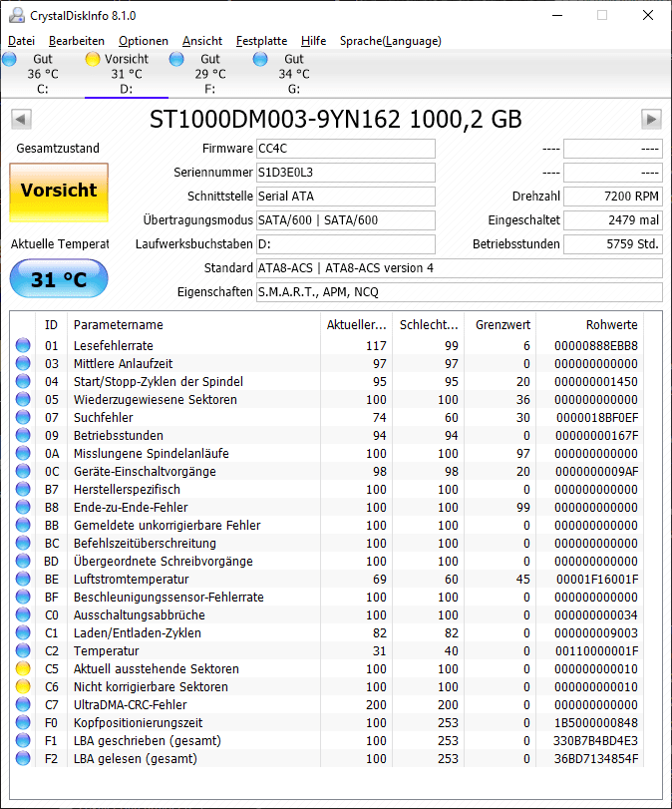Click status icon of LBA gelesen row

pos(23,758)
